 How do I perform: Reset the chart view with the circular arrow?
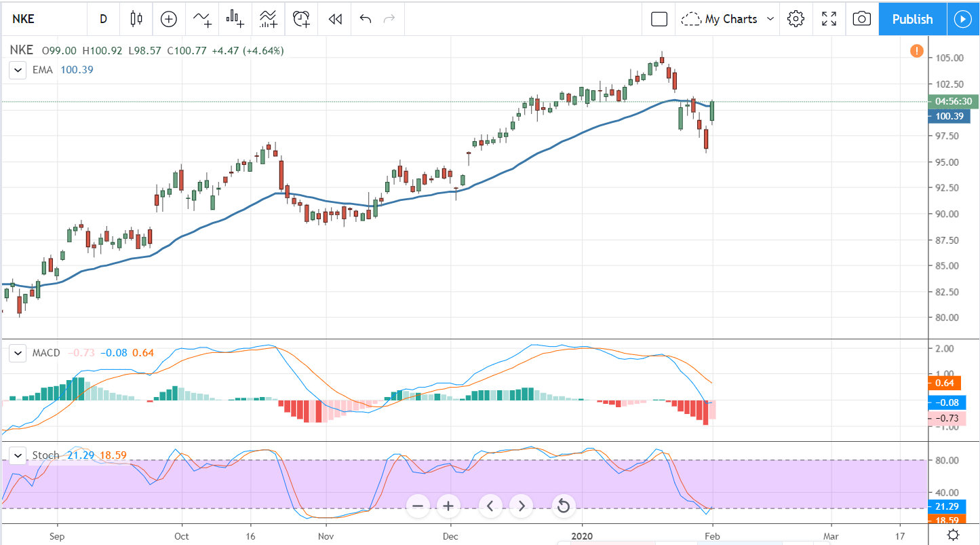[x=562, y=506]
